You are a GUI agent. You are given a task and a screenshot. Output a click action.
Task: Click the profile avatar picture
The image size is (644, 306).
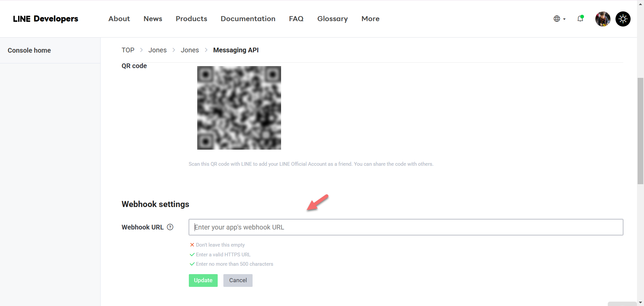click(602, 19)
